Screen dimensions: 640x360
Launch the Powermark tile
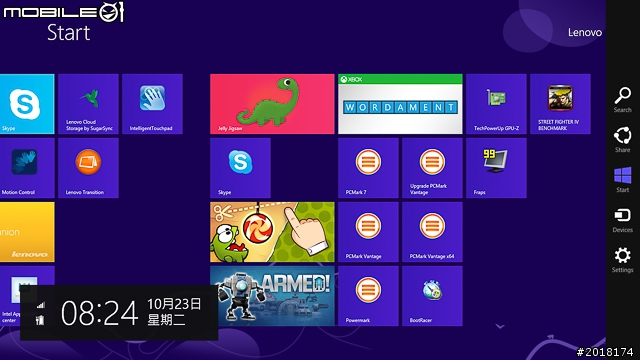[x=368, y=296]
